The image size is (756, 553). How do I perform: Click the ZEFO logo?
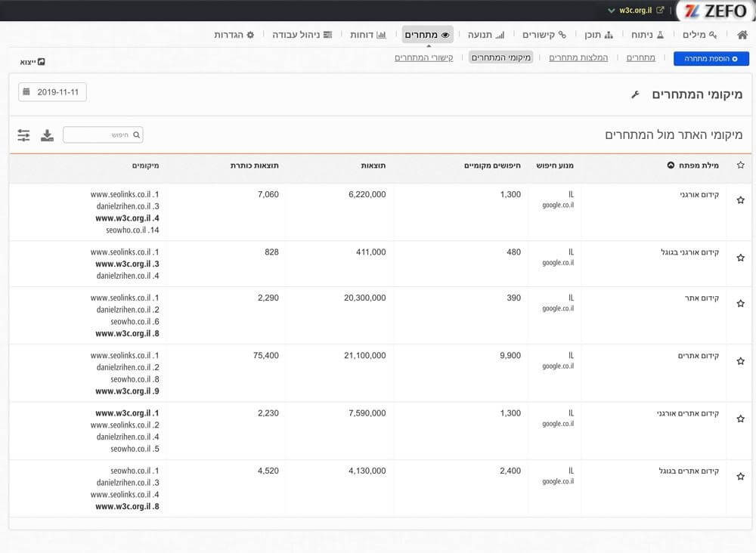[715, 11]
